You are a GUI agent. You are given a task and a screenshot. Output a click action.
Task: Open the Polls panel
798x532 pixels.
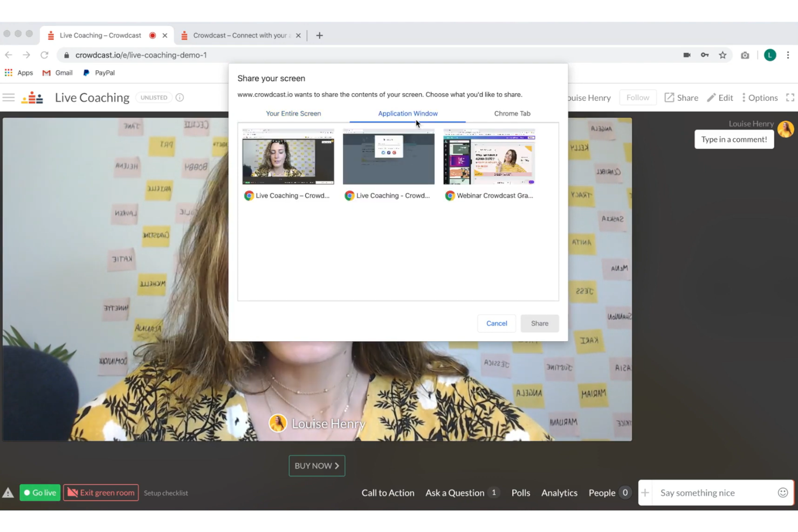(521, 493)
